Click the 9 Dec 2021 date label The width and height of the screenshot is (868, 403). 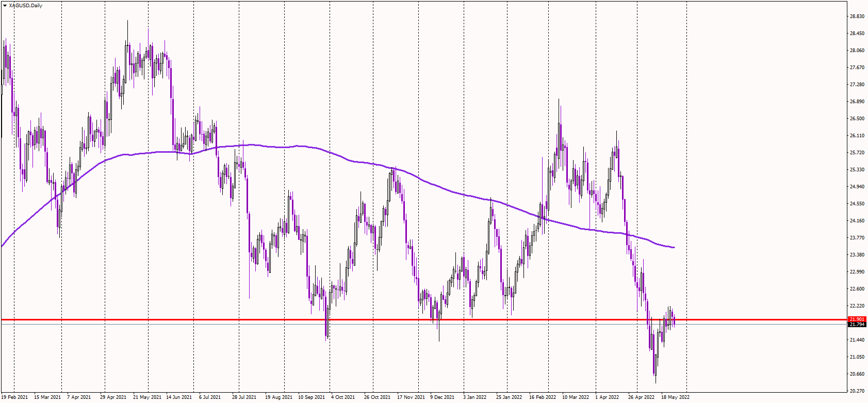point(443,397)
